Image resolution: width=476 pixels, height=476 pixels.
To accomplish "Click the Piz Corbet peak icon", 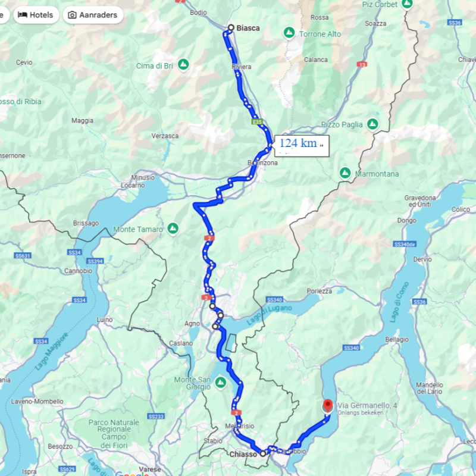I will click(x=407, y=4).
